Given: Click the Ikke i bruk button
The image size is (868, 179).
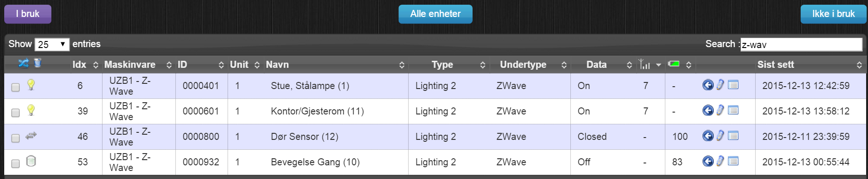Looking at the screenshot, I should 833,14.
